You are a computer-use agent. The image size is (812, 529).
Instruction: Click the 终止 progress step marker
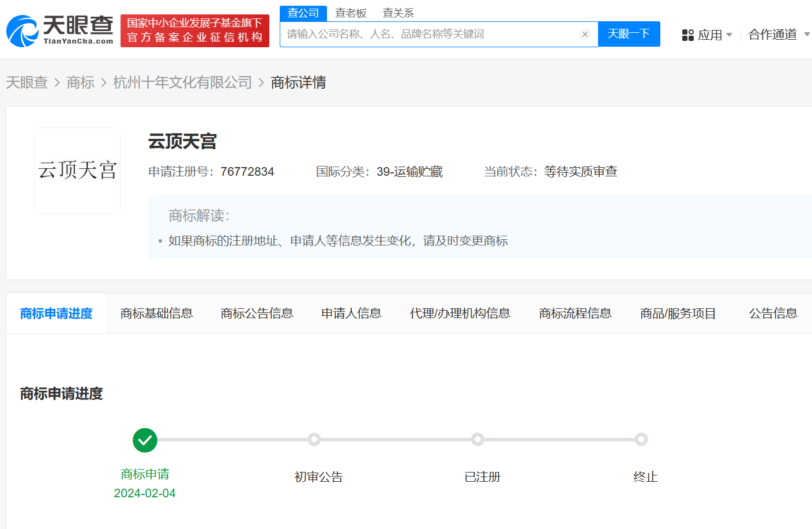pyautogui.click(x=641, y=440)
